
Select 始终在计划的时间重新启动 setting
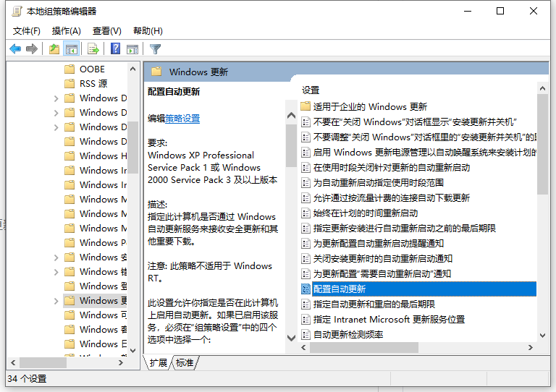click(x=365, y=213)
